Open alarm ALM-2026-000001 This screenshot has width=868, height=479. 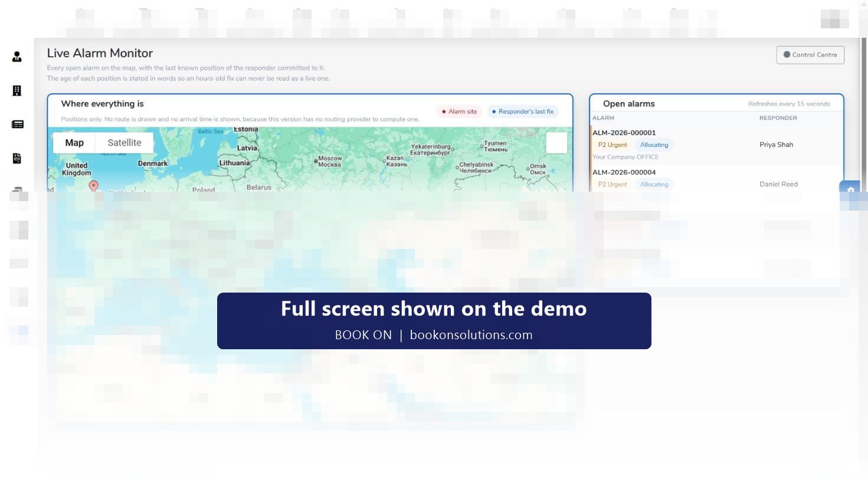coord(624,133)
